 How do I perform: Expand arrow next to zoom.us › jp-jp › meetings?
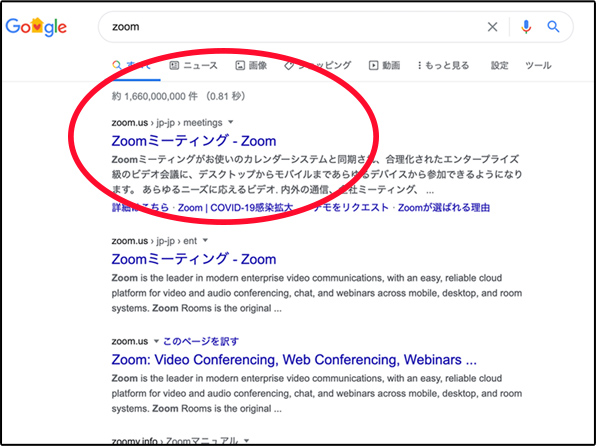(x=230, y=122)
